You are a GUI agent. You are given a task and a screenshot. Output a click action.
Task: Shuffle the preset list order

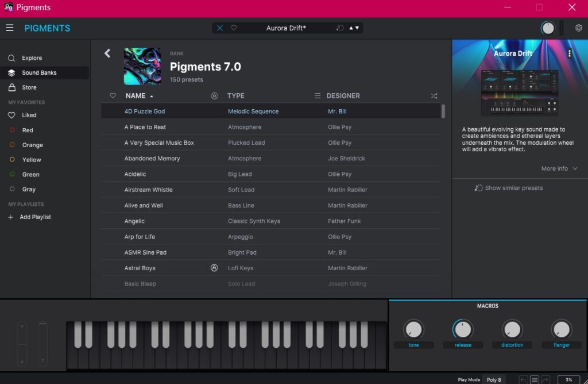434,96
